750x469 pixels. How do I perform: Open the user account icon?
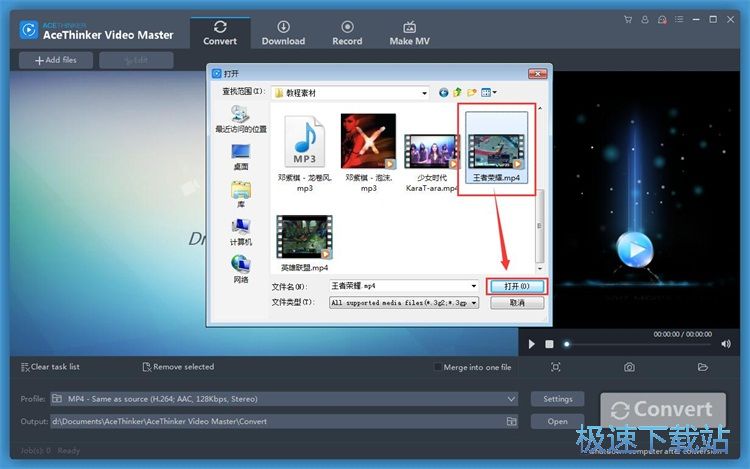(645, 20)
